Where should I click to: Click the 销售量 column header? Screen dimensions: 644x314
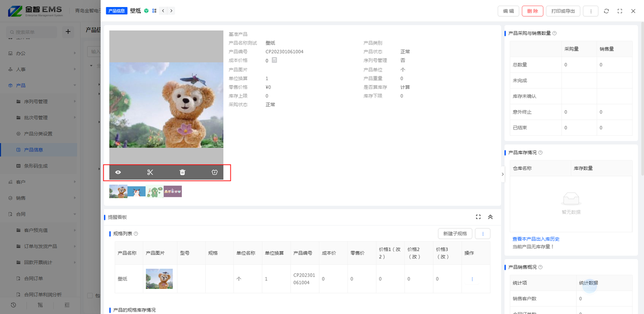(x=607, y=49)
